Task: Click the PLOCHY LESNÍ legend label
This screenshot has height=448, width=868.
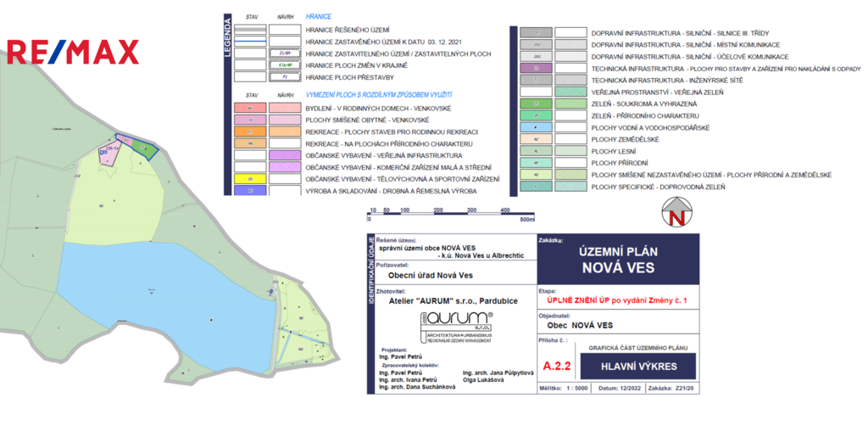Action: (x=610, y=151)
